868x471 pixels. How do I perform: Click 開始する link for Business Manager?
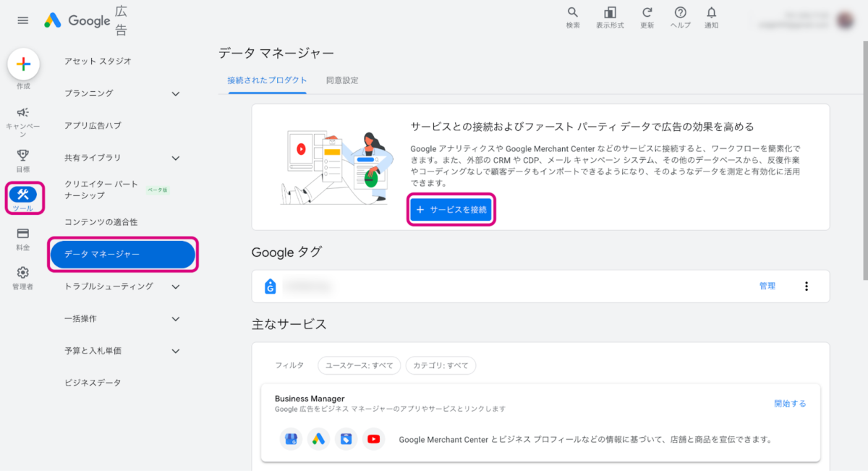point(790,404)
